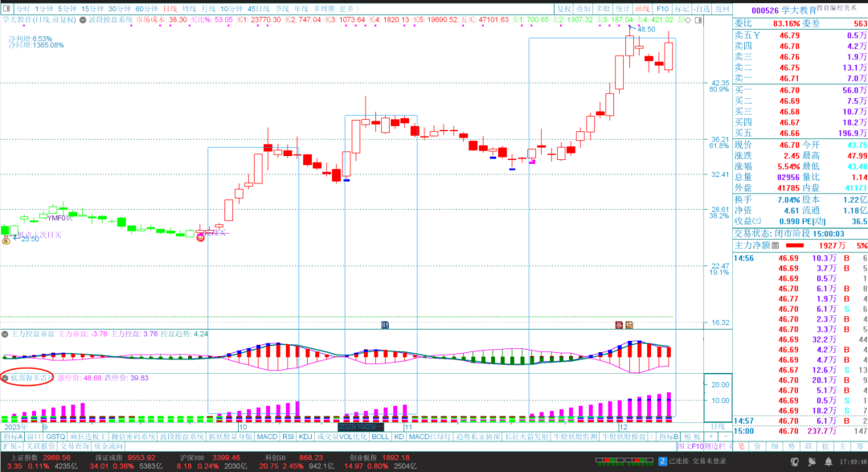Image resolution: width=868 pixels, height=472 pixels.
Task: Select the 周线 weekly period
Action: tap(190, 9)
